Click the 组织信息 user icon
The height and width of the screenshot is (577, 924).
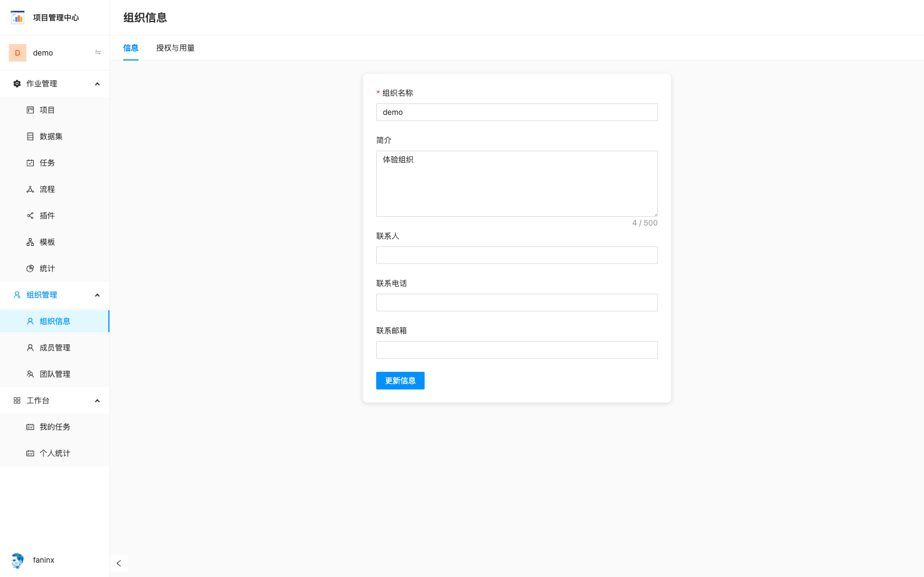pos(30,321)
